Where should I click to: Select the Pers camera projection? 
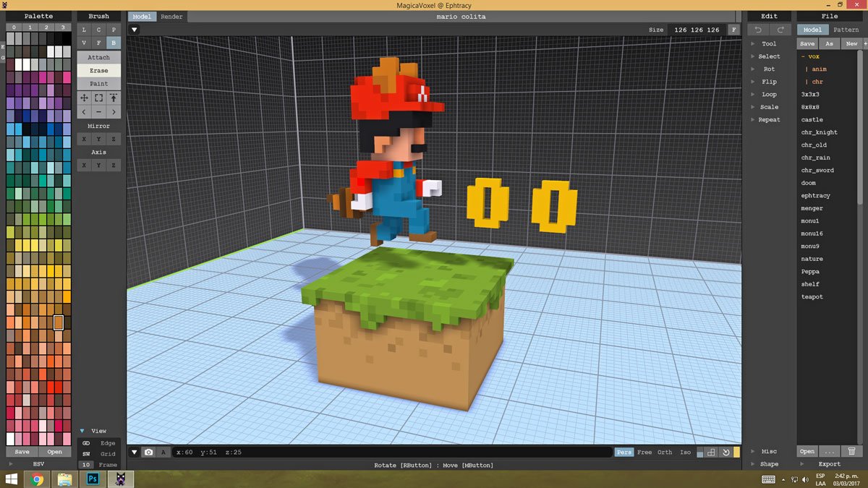624,453
